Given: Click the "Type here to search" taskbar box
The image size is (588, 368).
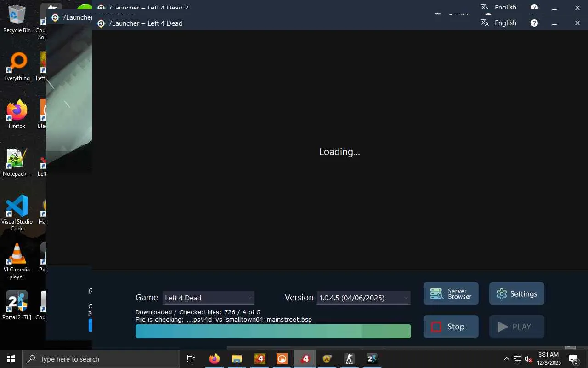Looking at the screenshot, I should click(x=101, y=359).
